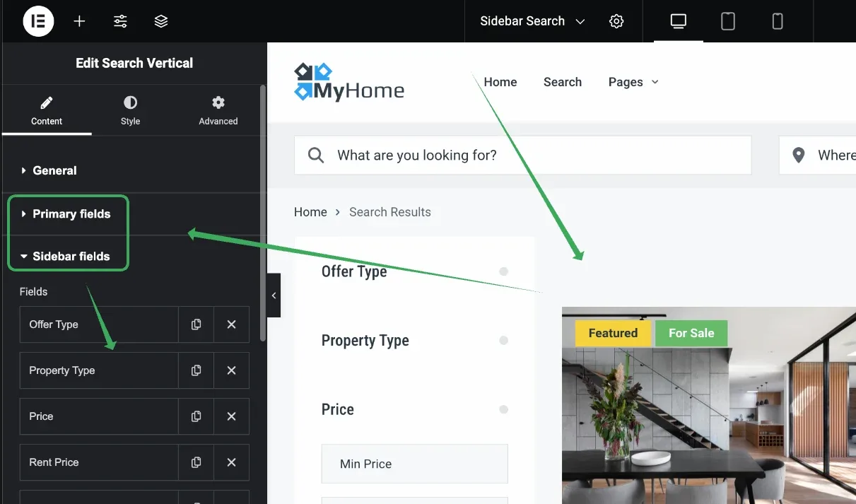The height and width of the screenshot is (504, 856).
Task: Duplicate the Property Type field
Action: pyautogui.click(x=196, y=370)
